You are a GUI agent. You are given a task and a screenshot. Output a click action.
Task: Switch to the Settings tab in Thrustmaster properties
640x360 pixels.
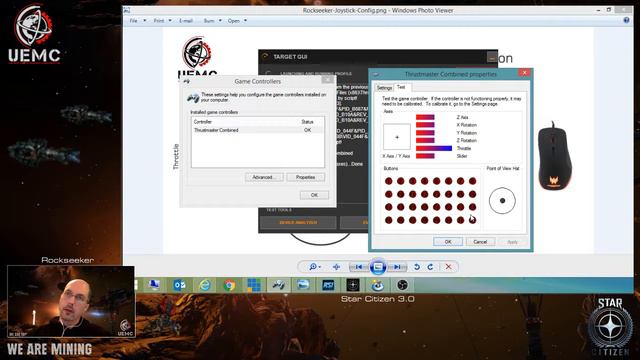[x=384, y=88]
